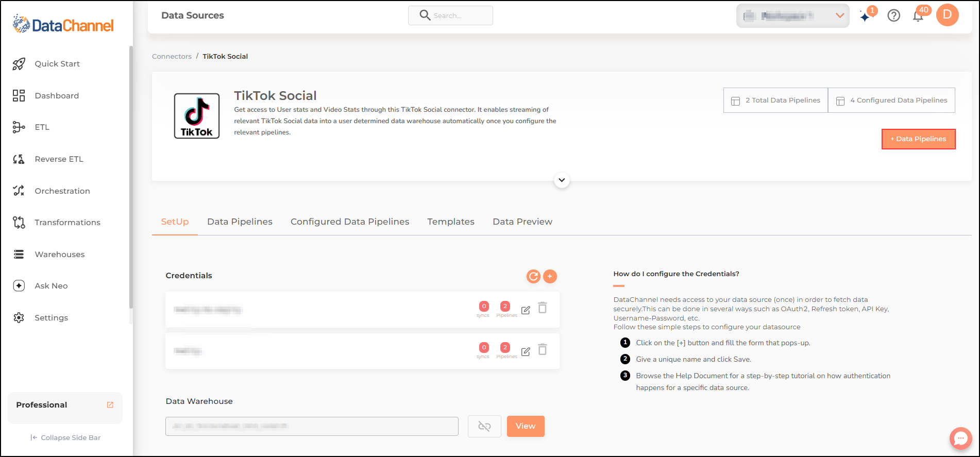Open the Orchestration icon

point(19,191)
